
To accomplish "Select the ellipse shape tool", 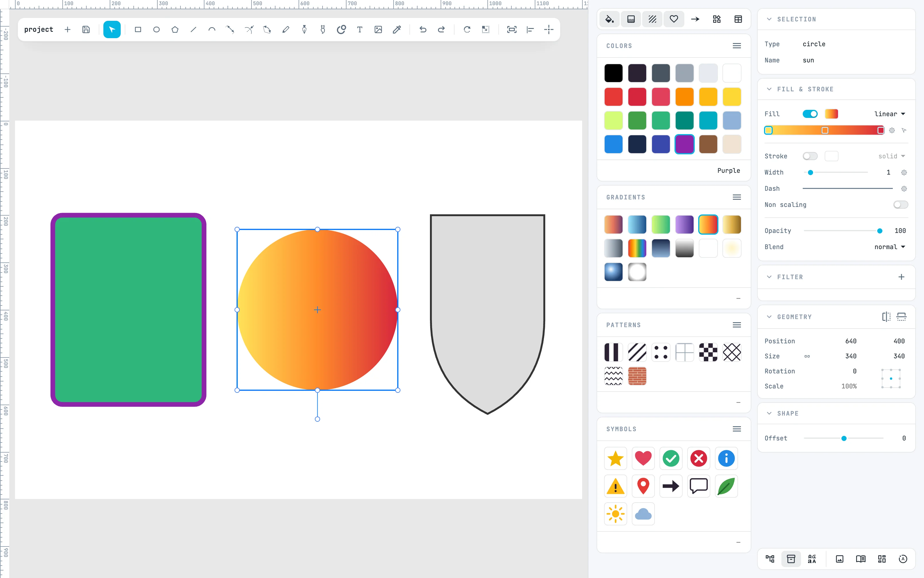I will 156,29.
